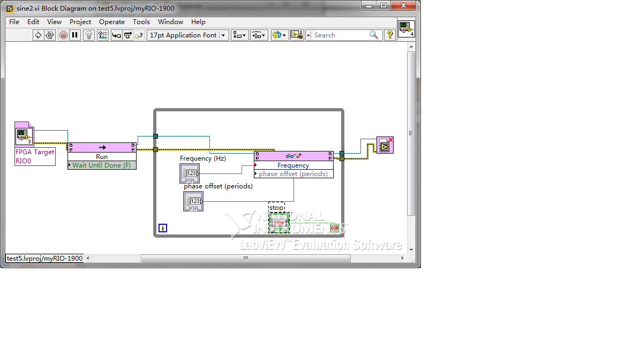The height and width of the screenshot is (364, 640).
Task: Click the LabVIEW title bar icon
Action: point(10,8)
